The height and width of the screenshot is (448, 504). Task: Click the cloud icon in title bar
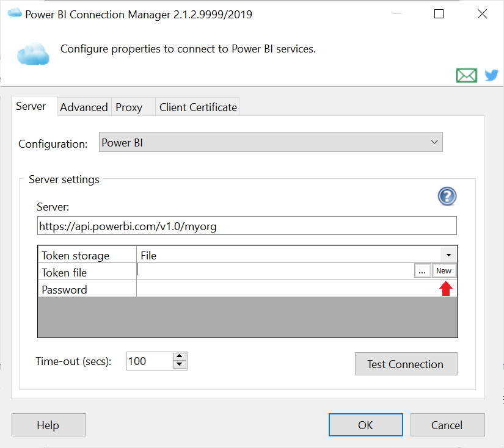(x=15, y=13)
